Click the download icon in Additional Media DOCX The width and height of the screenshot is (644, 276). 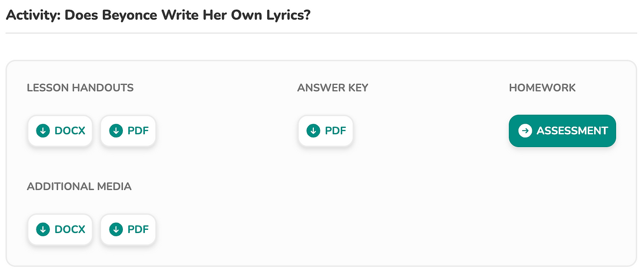[x=42, y=229]
